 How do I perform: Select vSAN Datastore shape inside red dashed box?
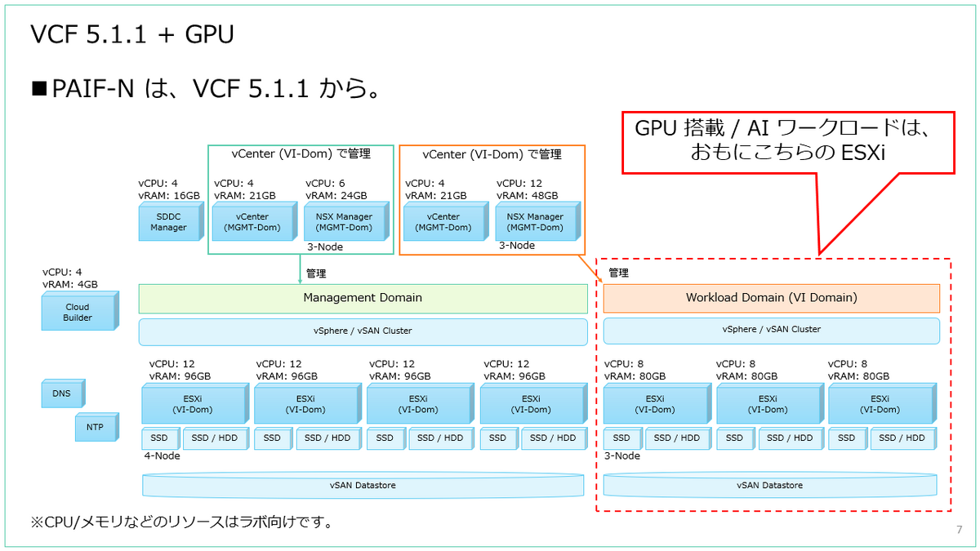(772, 485)
